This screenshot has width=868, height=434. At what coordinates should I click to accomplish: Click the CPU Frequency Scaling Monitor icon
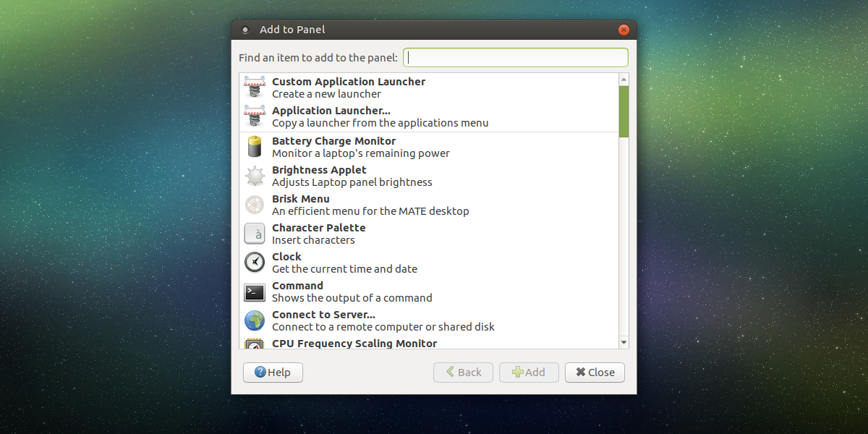pyautogui.click(x=255, y=344)
